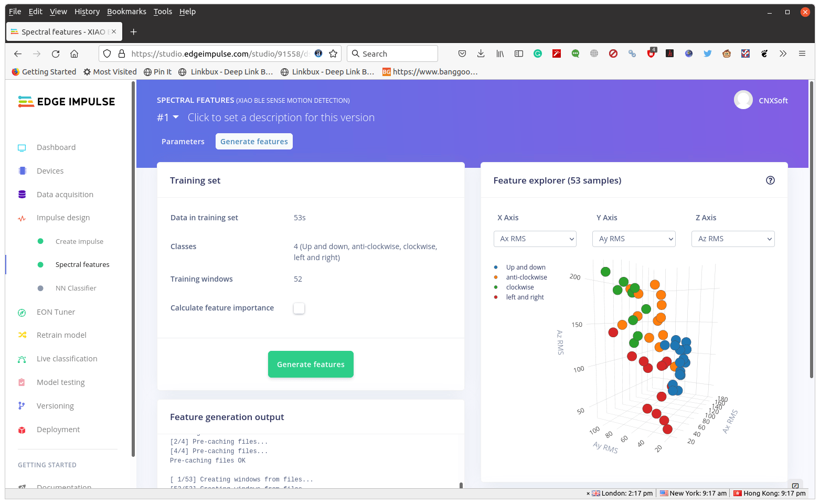Open Live classification page
820x504 pixels.
point(67,359)
